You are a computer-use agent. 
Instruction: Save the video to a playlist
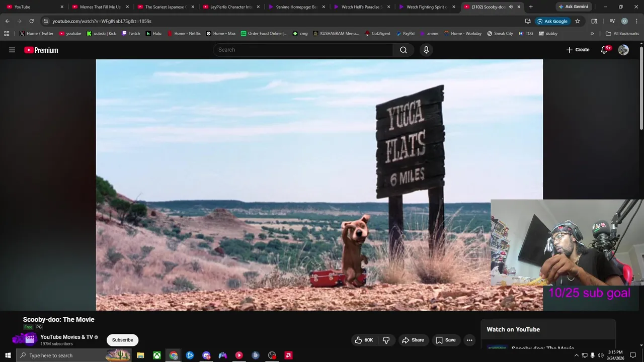(x=446, y=340)
